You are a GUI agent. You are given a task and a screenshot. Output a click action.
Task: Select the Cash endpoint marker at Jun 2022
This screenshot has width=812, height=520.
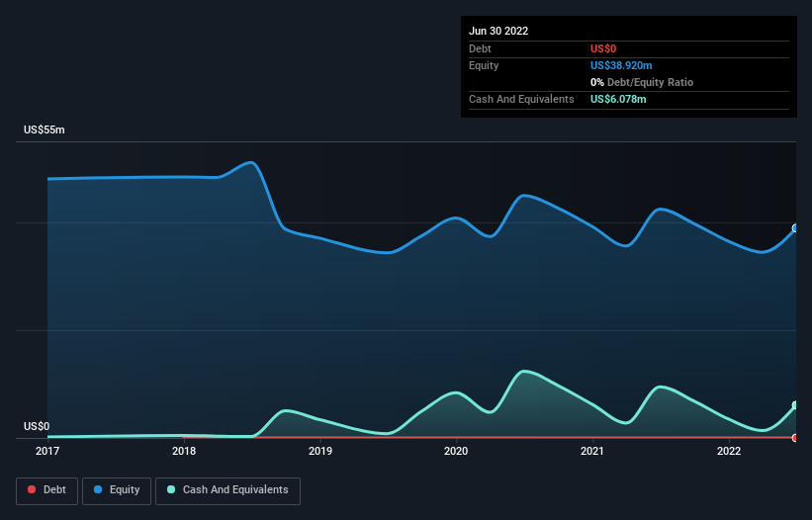click(x=795, y=405)
